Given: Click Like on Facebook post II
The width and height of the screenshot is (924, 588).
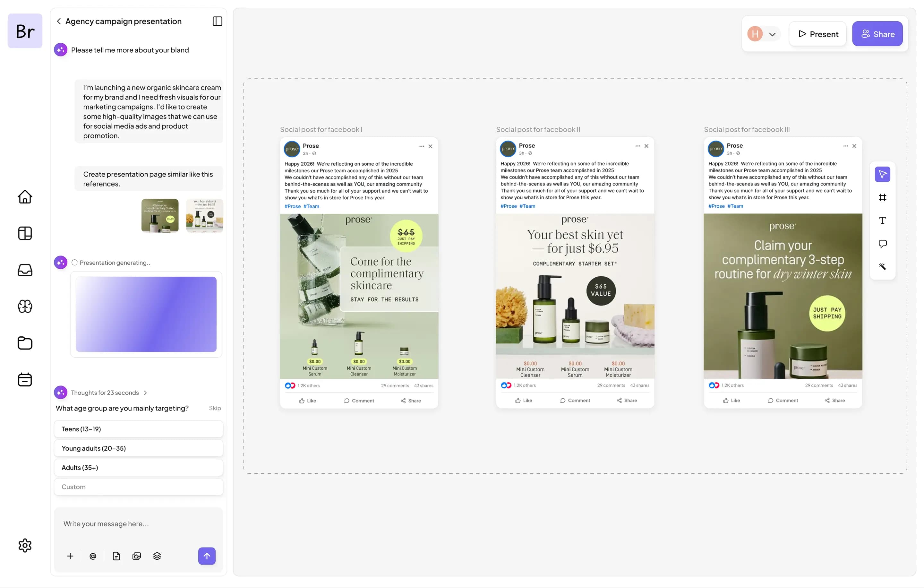Looking at the screenshot, I should (x=524, y=400).
